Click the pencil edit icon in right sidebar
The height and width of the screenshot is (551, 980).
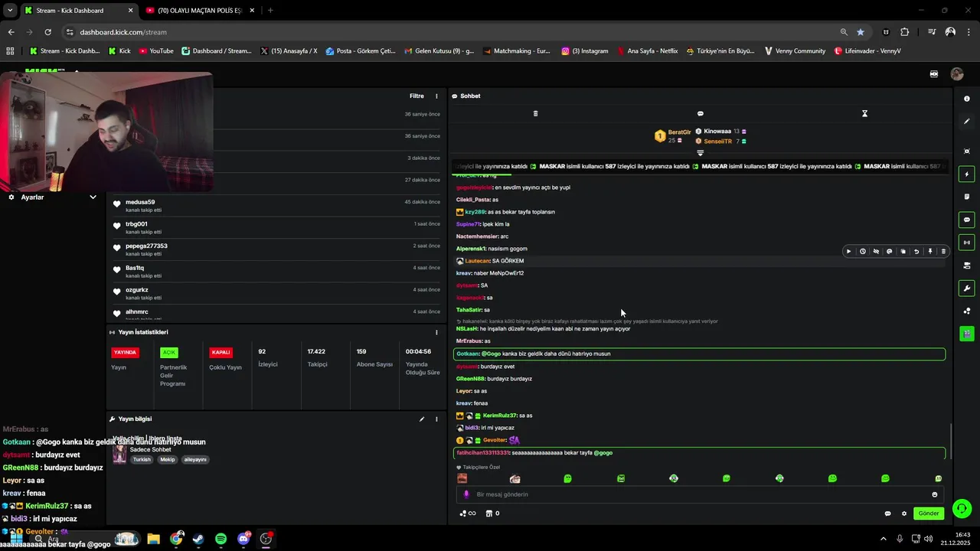(x=967, y=121)
